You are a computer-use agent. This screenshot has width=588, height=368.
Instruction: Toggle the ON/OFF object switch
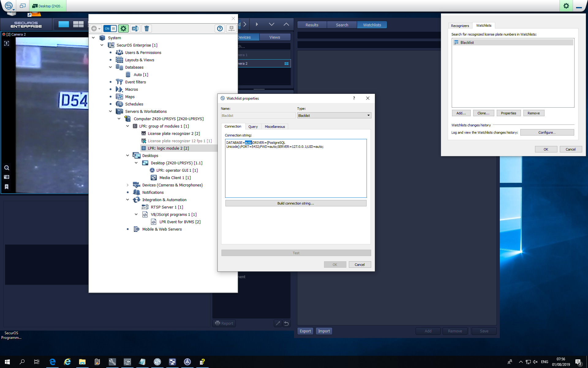tap(110, 29)
